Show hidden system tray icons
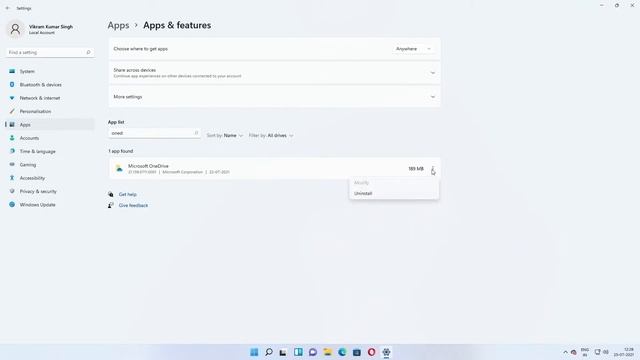This screenshot has width=640, height=360. point(565,352)
